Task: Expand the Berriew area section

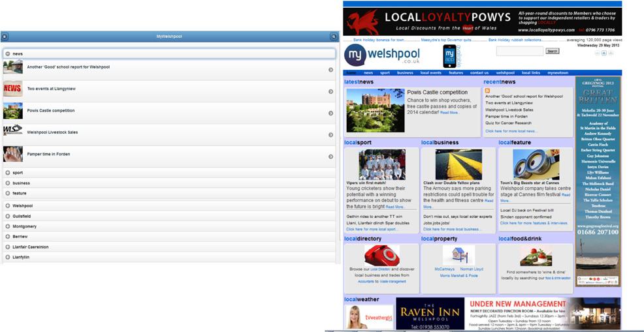Action: click(x=169, y=236)
